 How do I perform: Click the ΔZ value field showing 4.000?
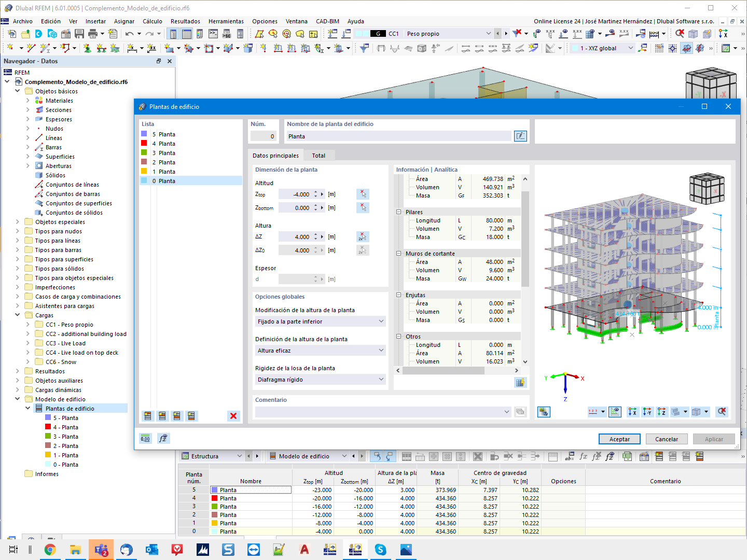295,237
